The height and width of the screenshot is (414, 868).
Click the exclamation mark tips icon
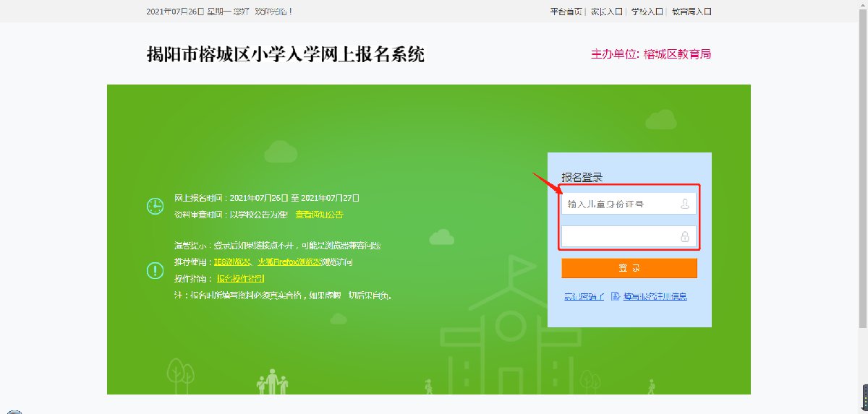[155, 270]
